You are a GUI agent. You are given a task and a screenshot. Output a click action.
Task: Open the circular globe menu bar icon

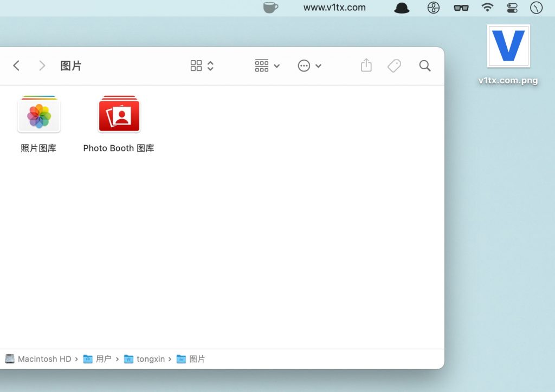click(434, 8)
